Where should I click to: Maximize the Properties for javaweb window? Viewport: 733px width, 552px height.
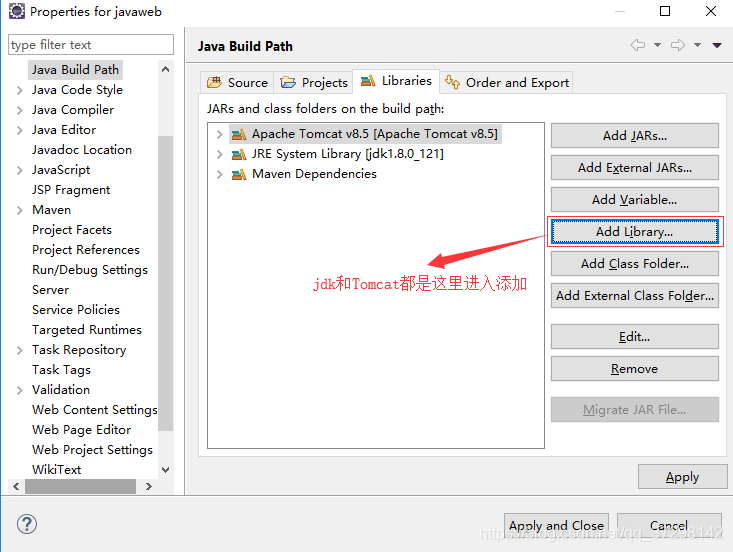(665, 11)
